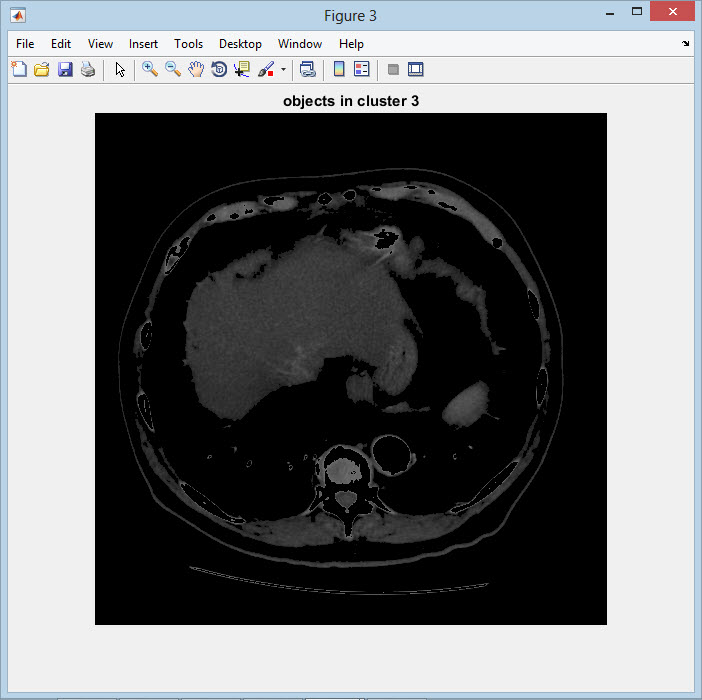702x700 pixels.
Task: Open the Desktop menu
Action: [x=240, y=44]
